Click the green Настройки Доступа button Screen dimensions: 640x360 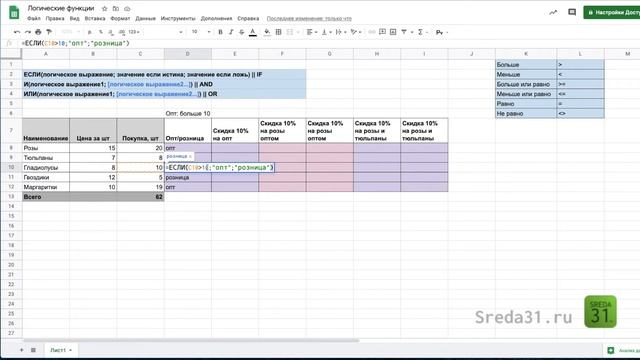611,12
